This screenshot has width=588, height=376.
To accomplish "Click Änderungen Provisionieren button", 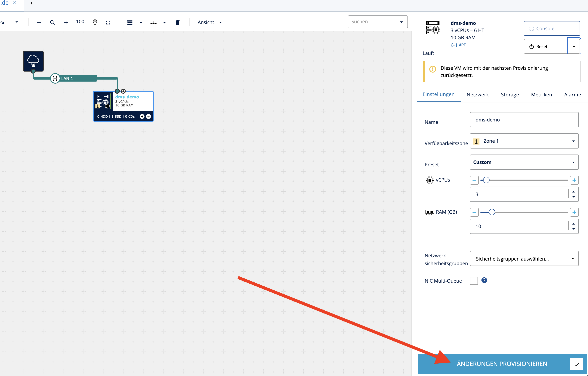I will tap(502, 364).
